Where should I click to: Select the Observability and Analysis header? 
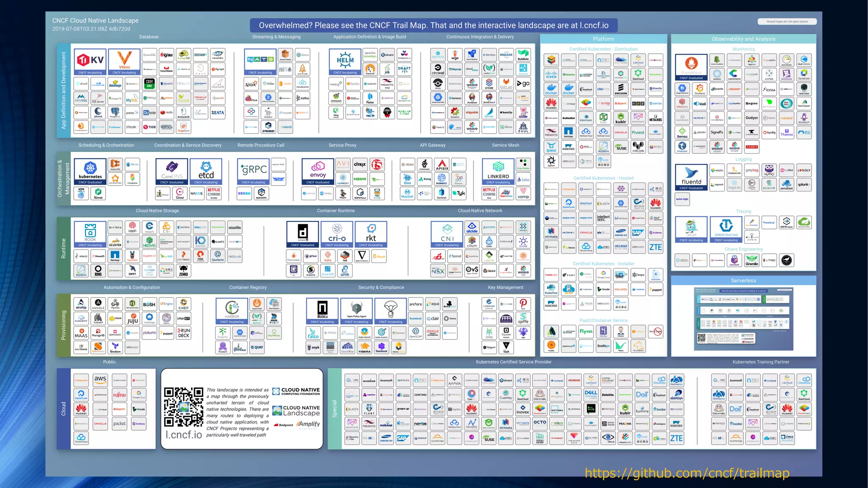pos(743,39)
